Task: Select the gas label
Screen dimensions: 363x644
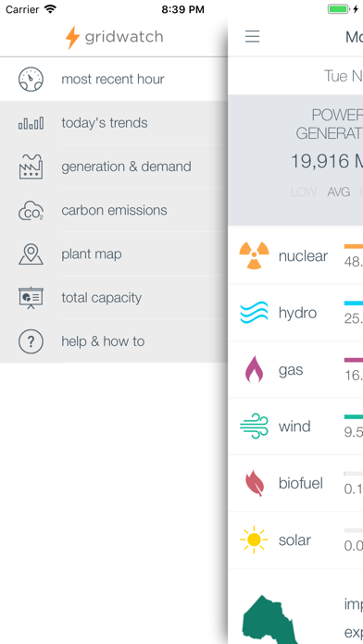Action: tap(291, 370)
